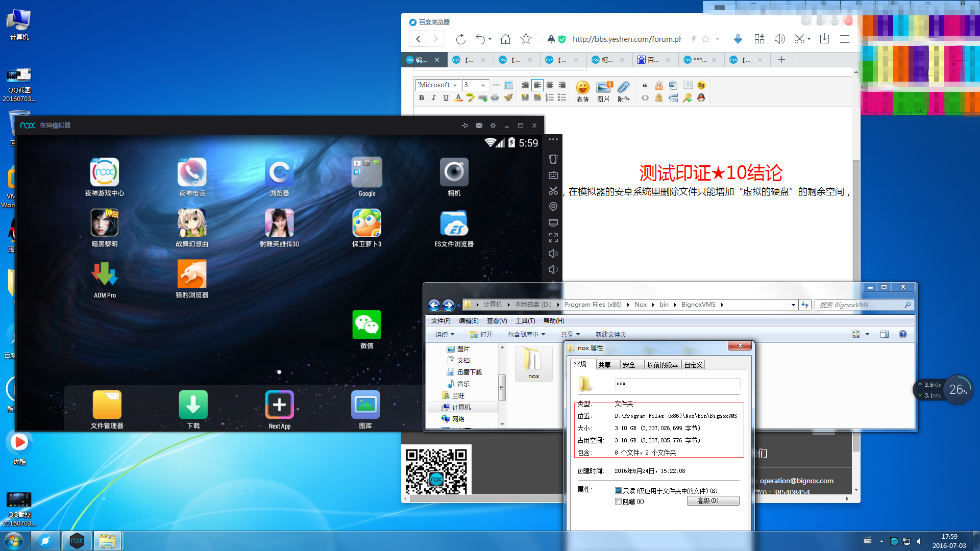Screen dimensions: 980x551
Task: Click the scissors screenshot tool in the Nox sidebar
Action: pos(553,191)
